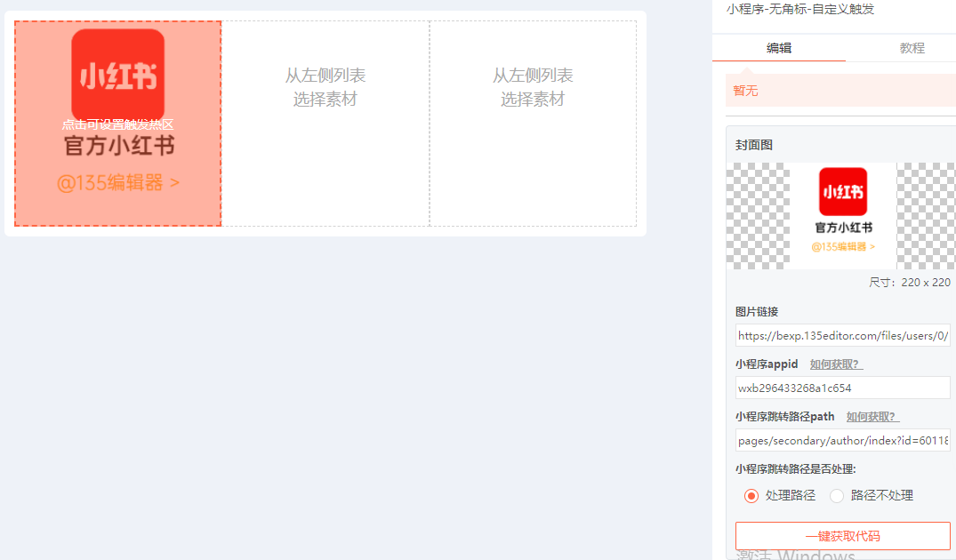956x560 pixels.
Task: Open 如何获取? link beside 小程序appid
Action: coord(836,364)
